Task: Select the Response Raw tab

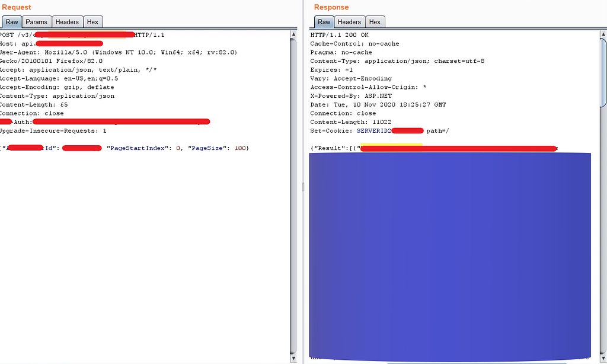Action: (324, 22)
